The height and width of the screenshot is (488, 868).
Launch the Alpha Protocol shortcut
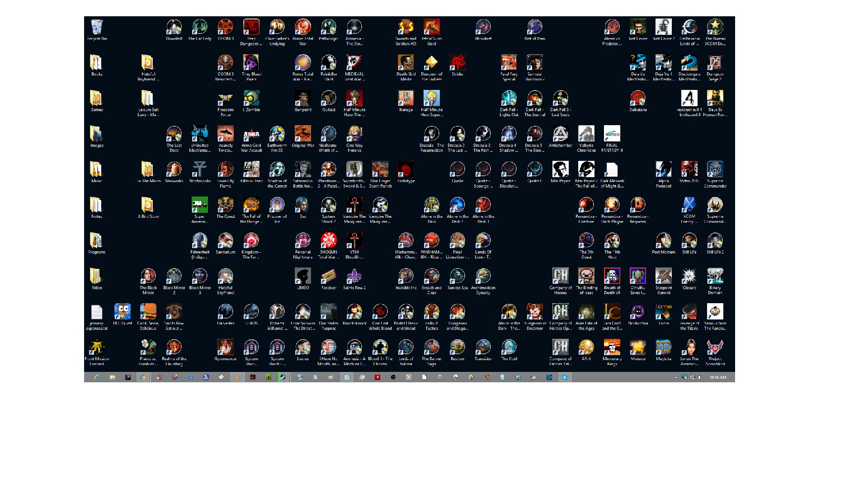point(664,175)
